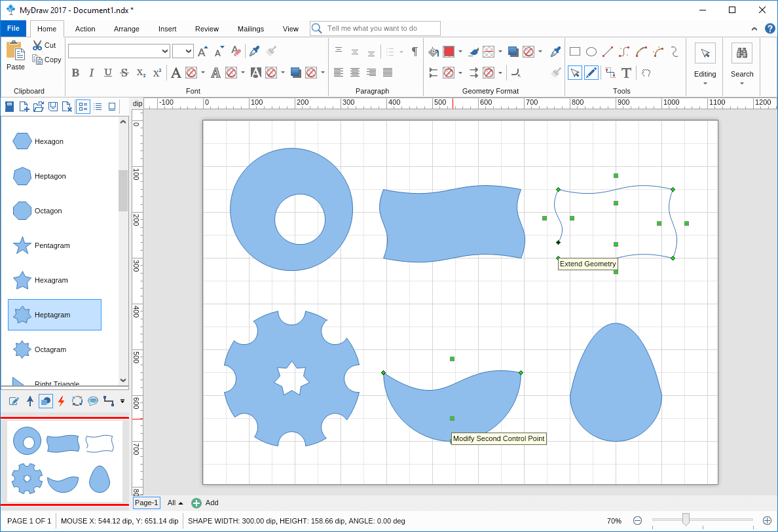Viewport: 778px width, 532px height.
Task: Expand the shapes panel overflow arrow
Action: [x=122, y=400]
